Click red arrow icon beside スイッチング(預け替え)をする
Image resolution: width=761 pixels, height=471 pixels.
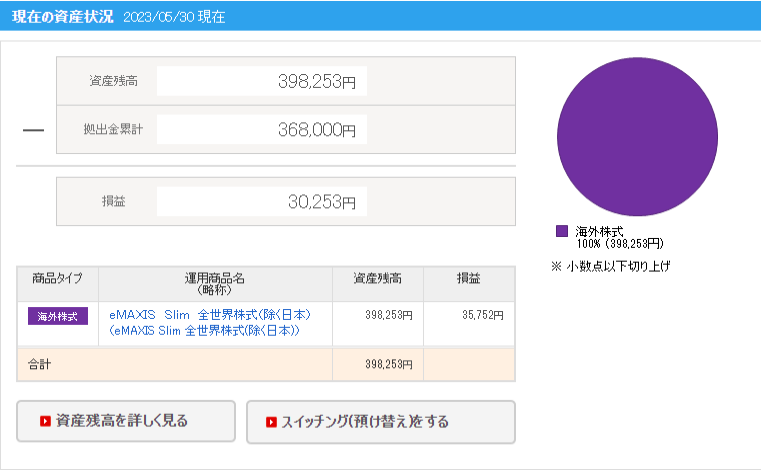[272, 422]
